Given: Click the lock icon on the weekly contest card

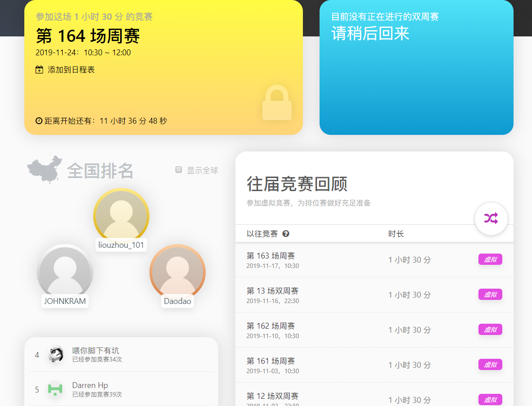Looking at the screenshot, I should click(276, 103).
